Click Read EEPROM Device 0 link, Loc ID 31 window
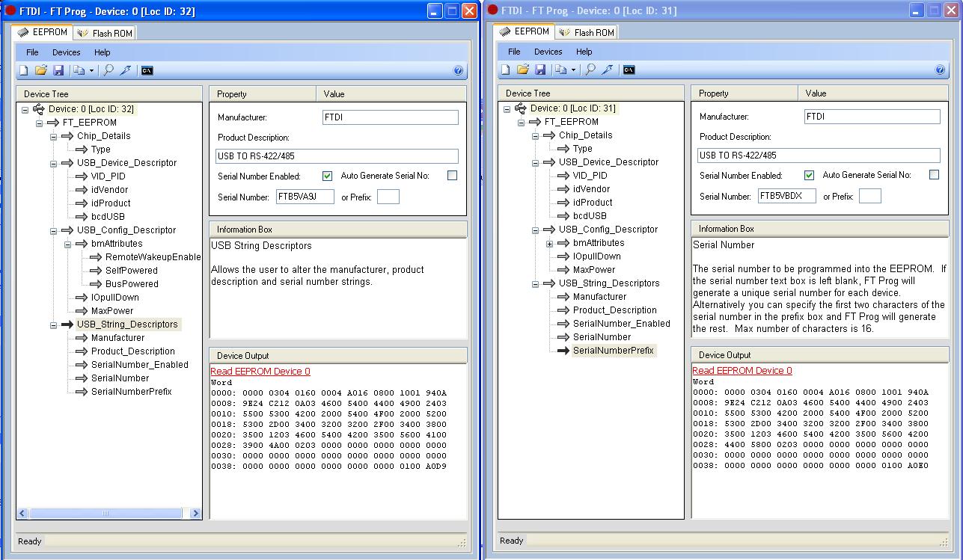The height and width of the screenshot is (560, 963). click(x=742, y=371)
